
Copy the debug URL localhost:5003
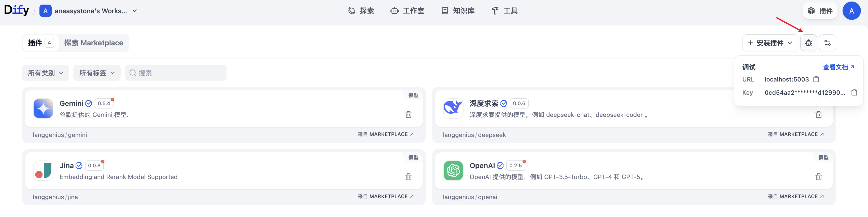[x=816, y=79]
